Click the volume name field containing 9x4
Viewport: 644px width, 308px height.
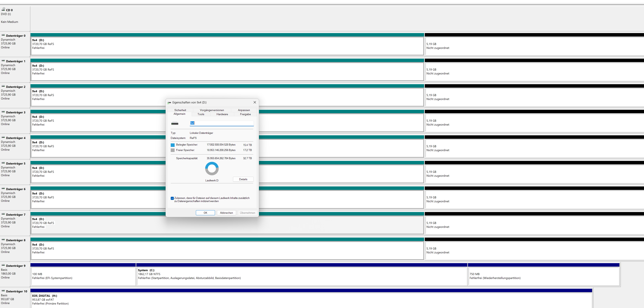(x=221, y=123)
